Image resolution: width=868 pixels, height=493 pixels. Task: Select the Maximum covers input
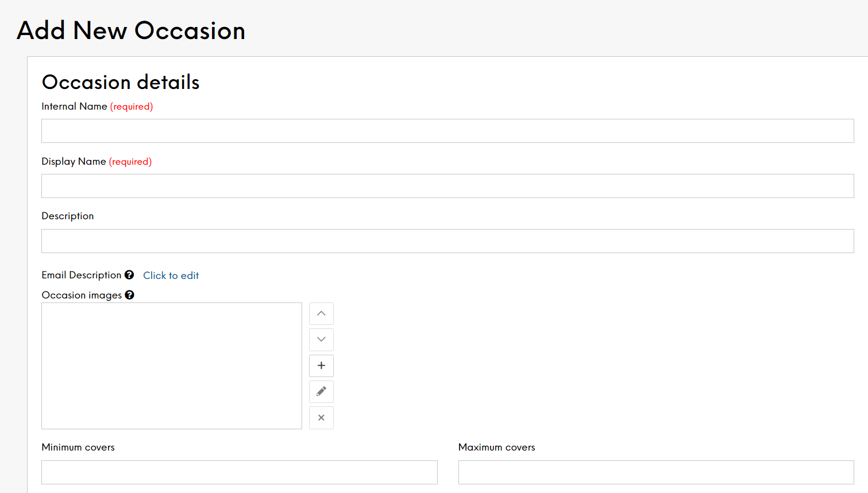[x=656, y=472]
